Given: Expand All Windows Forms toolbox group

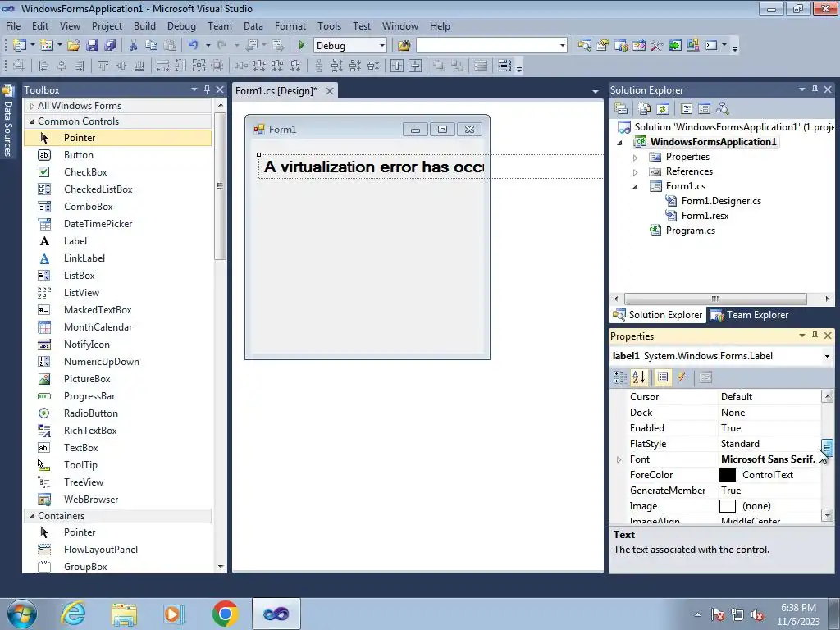Looking at the screenshot, I should 32,106.
